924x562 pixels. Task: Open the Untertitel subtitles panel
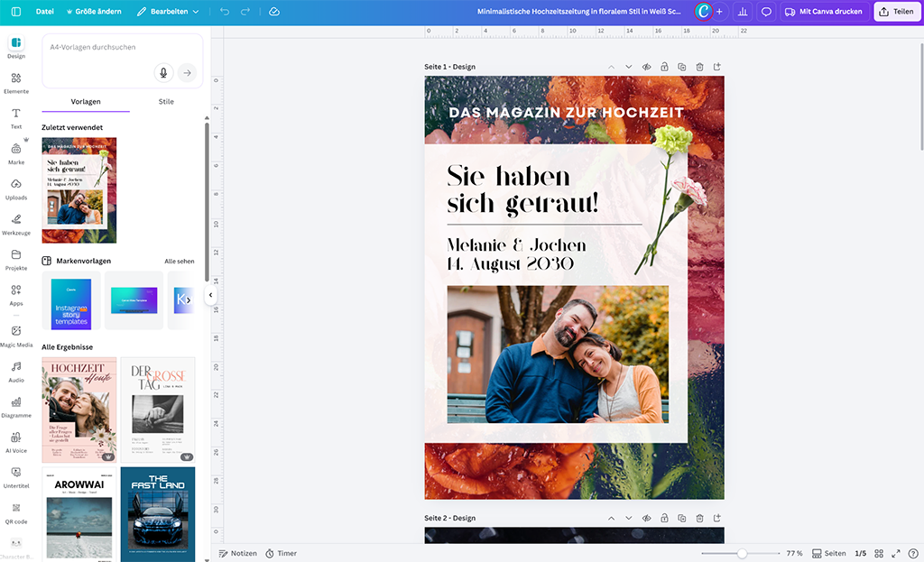coord(16,478)
